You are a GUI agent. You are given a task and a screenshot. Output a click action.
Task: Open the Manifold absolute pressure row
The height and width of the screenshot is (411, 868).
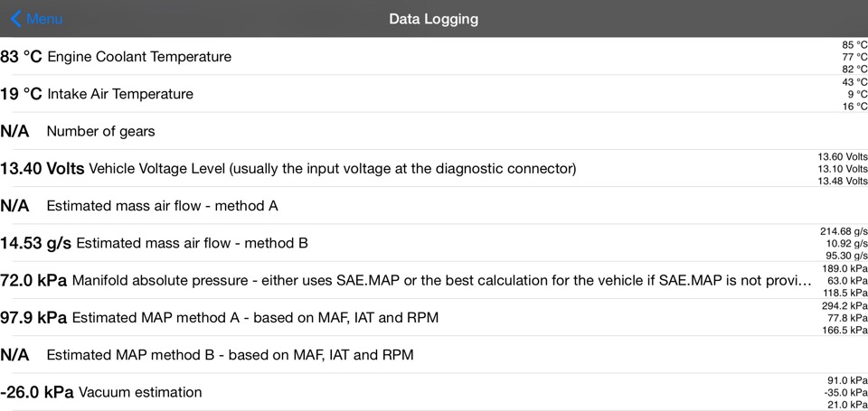point(441,281)
